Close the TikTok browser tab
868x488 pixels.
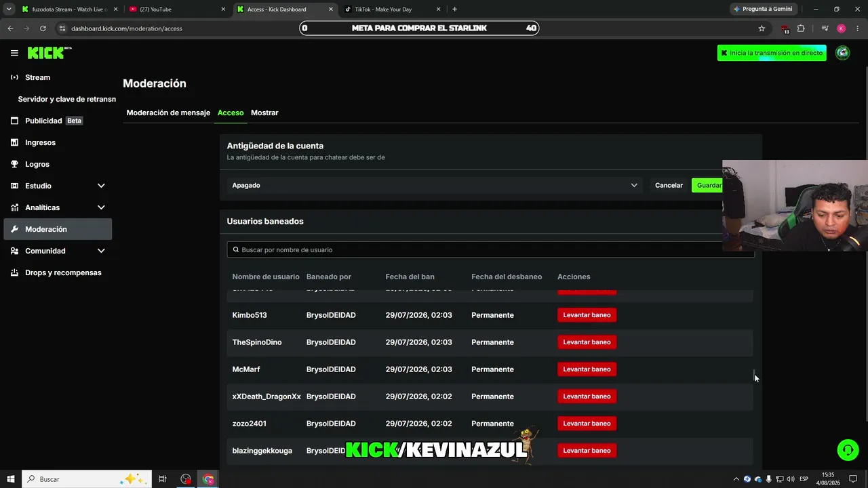pyautogui.click(x=438, y=9)
